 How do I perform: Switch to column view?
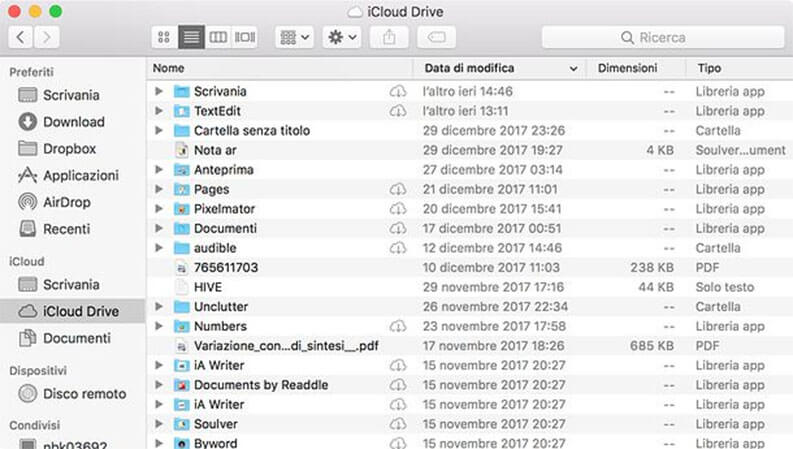click(218, 37)
